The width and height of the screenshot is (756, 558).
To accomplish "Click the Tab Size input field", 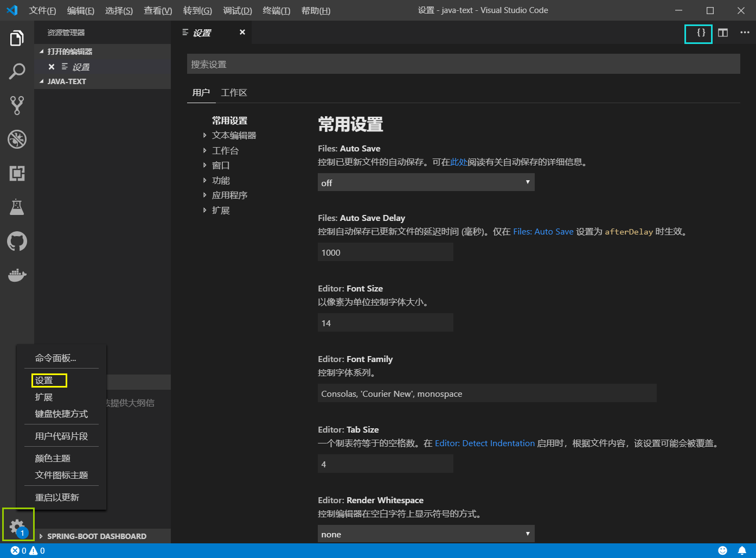I will tap(386, 464).
